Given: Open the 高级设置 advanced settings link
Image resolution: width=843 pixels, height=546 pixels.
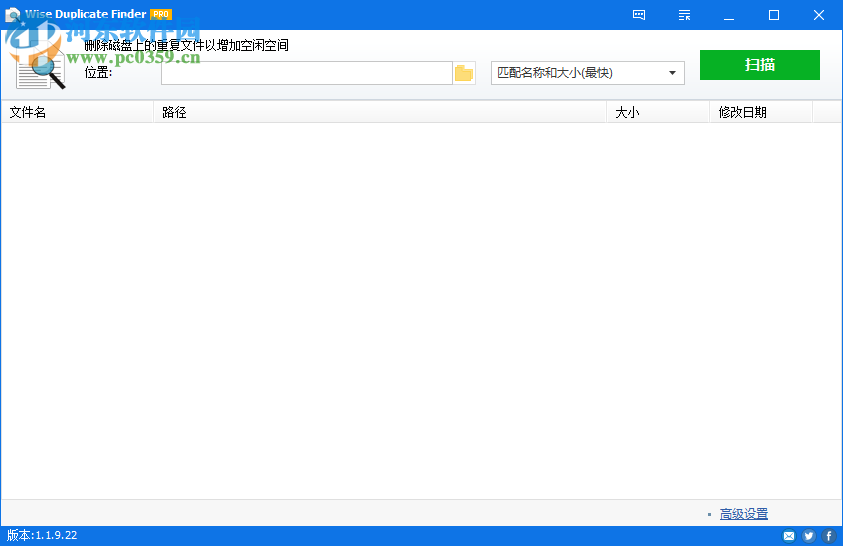Looking at the screenshot, I should pos(744,514).
